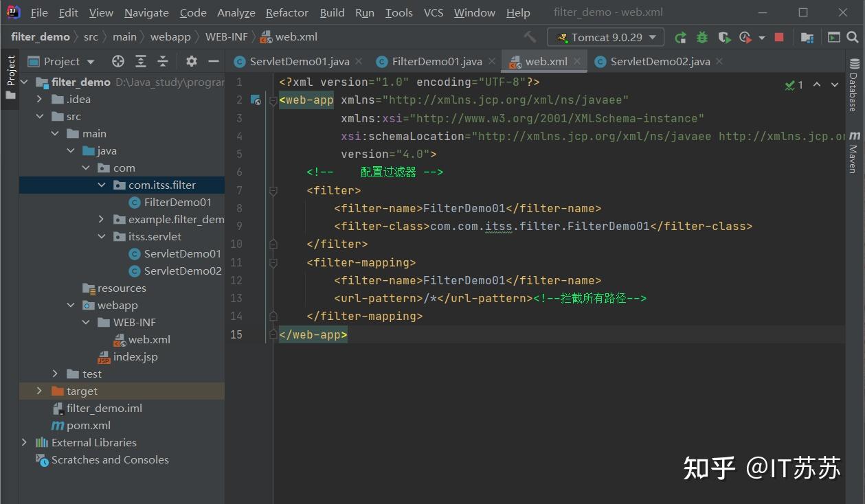Click the window icon left of the search magnifier

click(x=833, y=37)
